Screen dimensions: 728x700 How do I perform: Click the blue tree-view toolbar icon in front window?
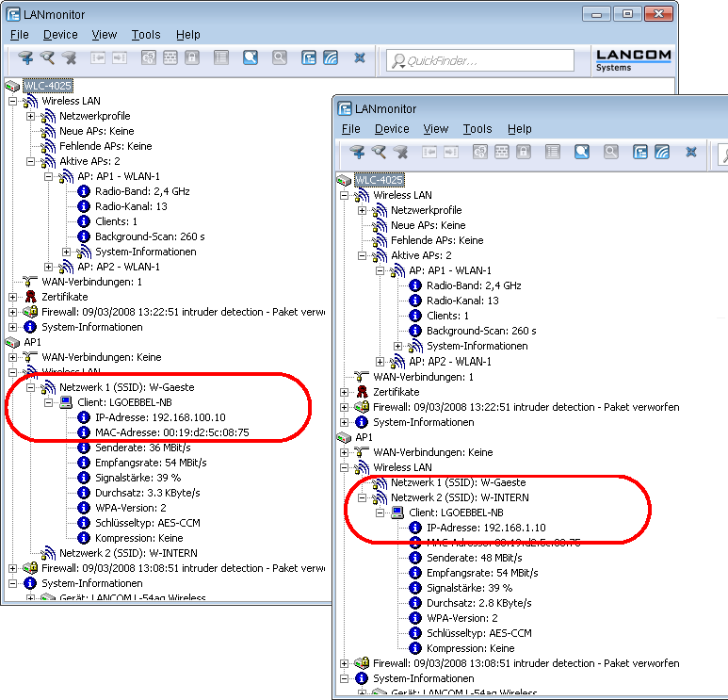point(639,152)
